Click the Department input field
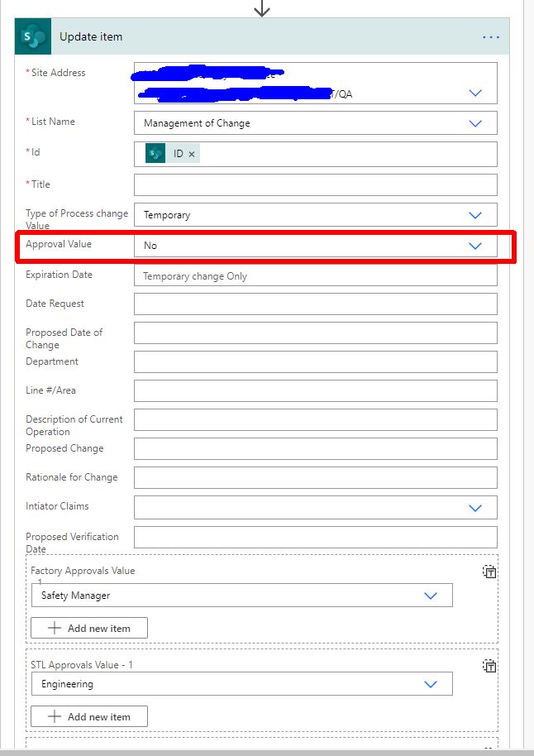The height and width of the screenshot is (756, 534). tap(316, 362)
